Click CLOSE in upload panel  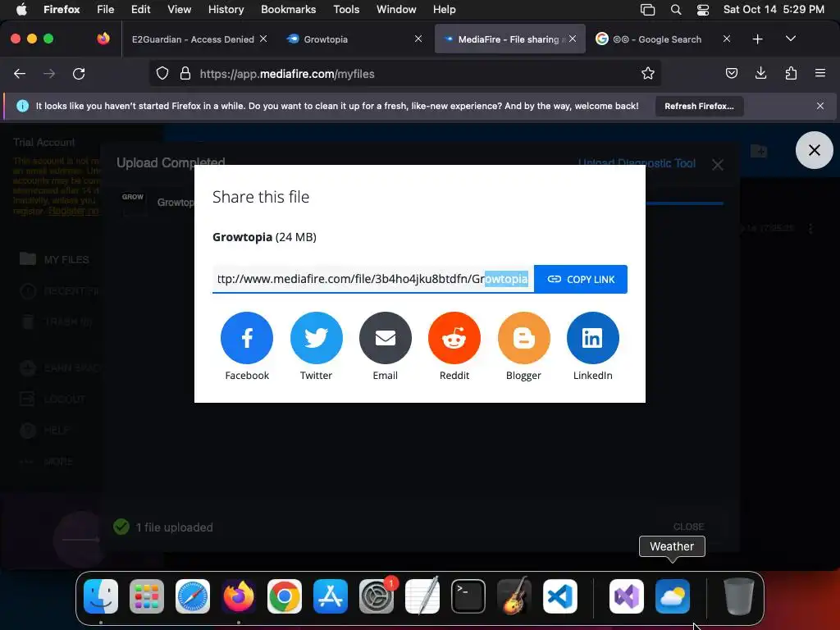point(688,527)
